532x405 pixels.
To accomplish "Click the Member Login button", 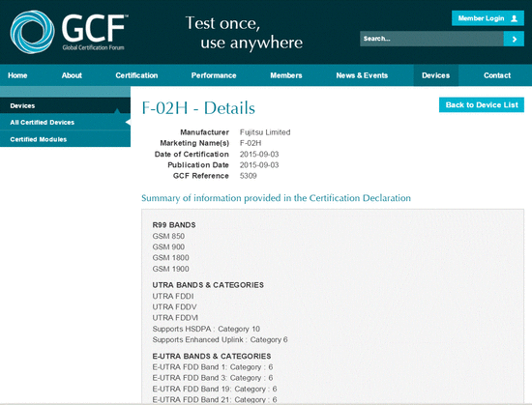I will [x=488, y=18].
